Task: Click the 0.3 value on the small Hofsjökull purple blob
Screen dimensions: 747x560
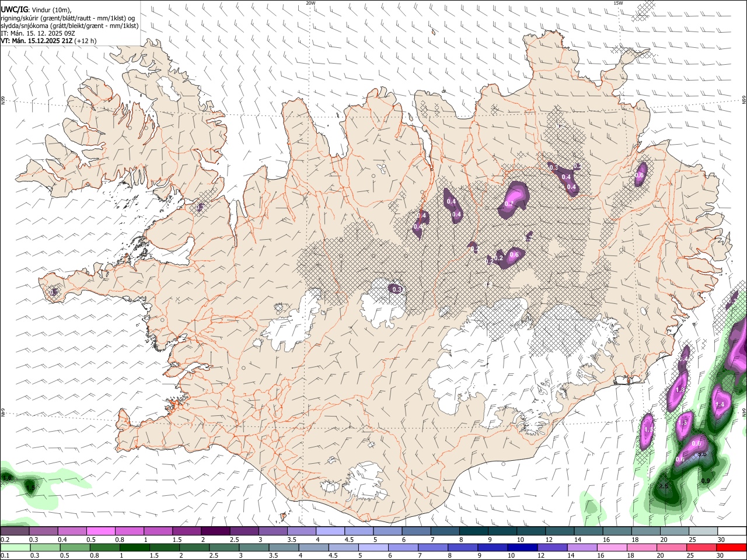Action: (397, 289)
